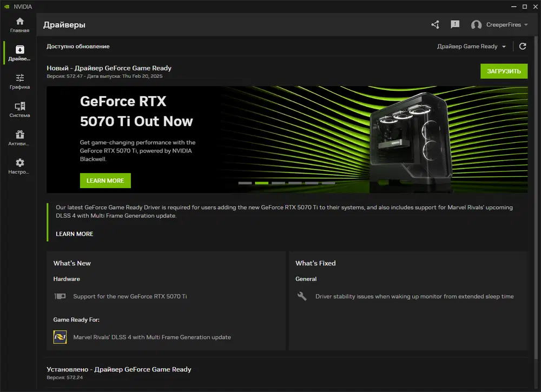Select Драйверы in the sidebar
The width and height of the screenshot is (541, 392).
19,53
